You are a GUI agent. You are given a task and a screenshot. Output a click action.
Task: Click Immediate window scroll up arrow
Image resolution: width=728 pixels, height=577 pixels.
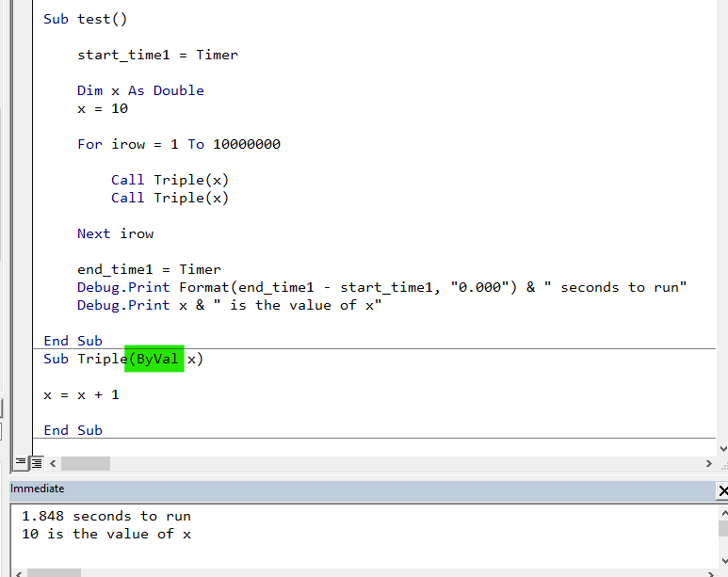tap(722, 512)
